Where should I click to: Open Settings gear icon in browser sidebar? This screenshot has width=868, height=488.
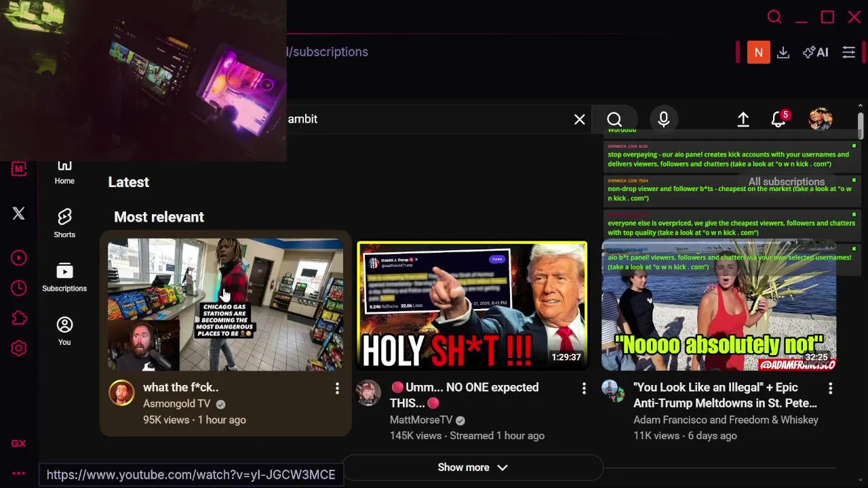19,348
